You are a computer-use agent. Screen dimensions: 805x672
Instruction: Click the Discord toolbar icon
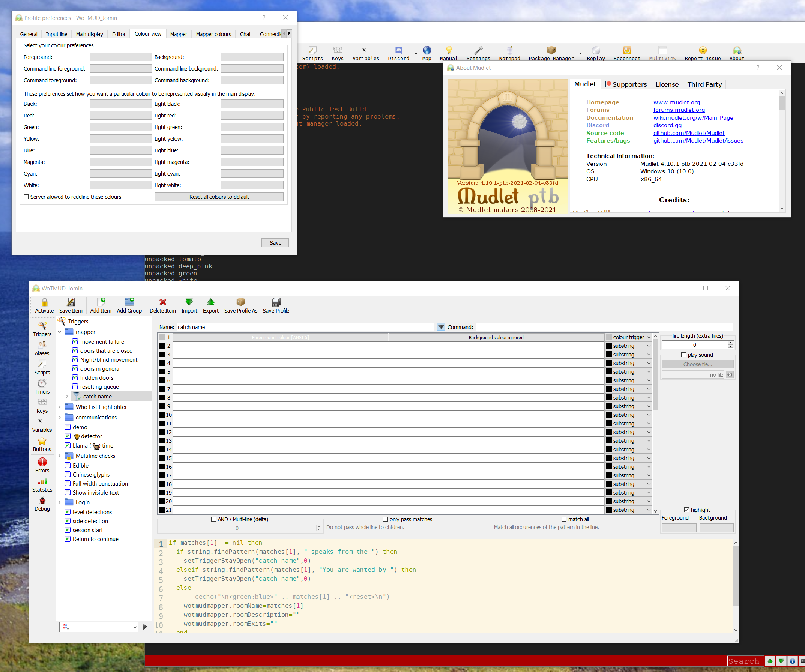(x=399, y=50)
